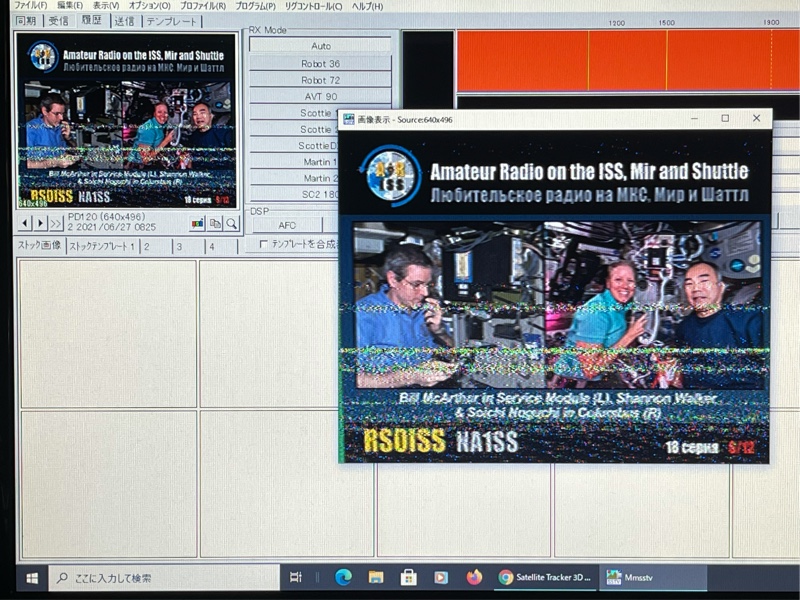Switch to the 送信 tab
800x600 pixels.
(124, 21)
